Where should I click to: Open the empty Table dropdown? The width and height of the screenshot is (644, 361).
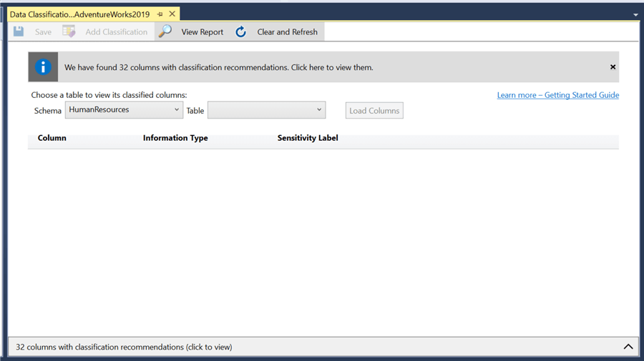tap(267, 110)
